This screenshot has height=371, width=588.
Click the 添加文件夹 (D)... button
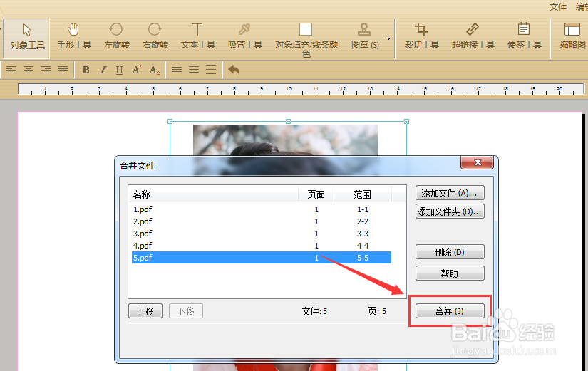click(450, 211)
